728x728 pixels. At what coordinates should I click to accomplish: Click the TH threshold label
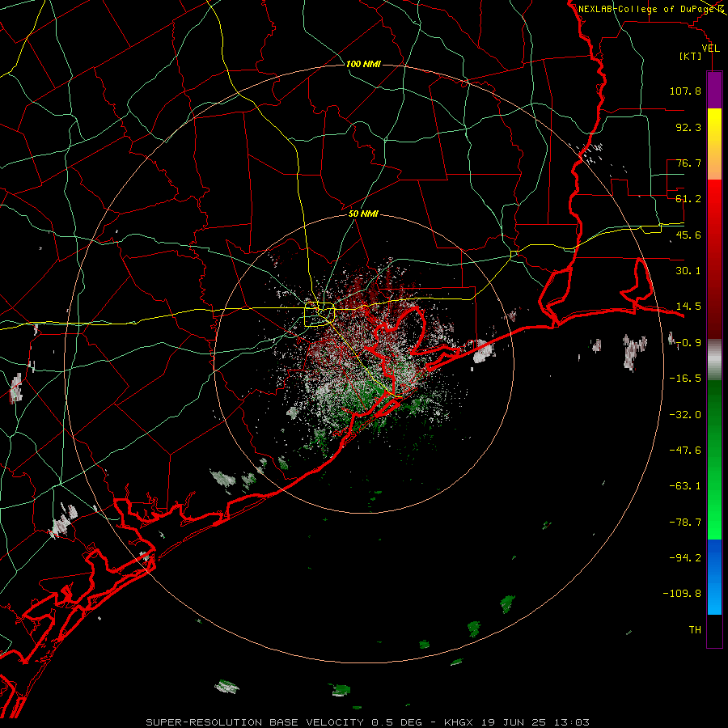[695, 630]
